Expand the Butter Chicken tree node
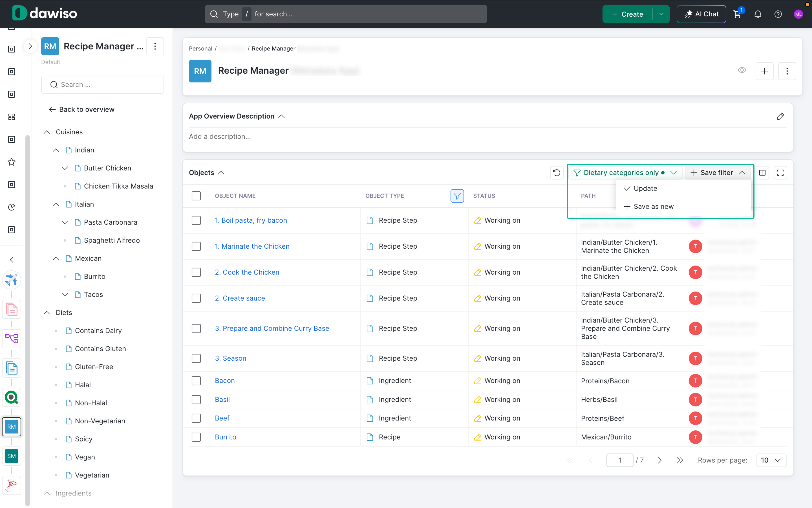This screenshot has width=812, height=508. 65,168
